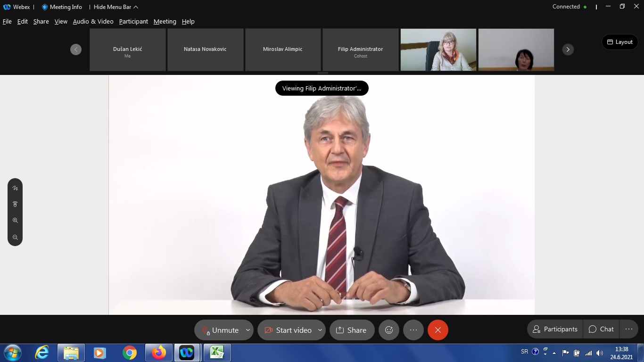
Task: Open the Chat panel
Action: point(601,329)
